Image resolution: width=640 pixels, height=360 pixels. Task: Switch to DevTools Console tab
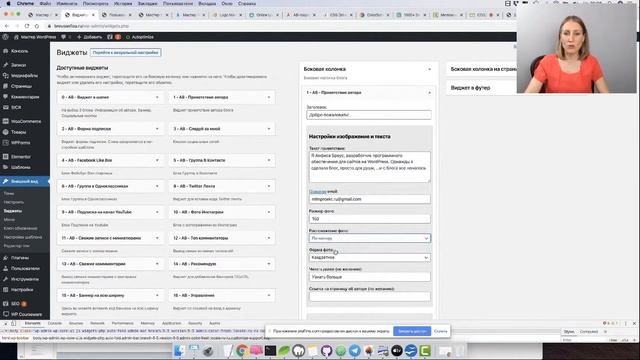coord(55,323)
